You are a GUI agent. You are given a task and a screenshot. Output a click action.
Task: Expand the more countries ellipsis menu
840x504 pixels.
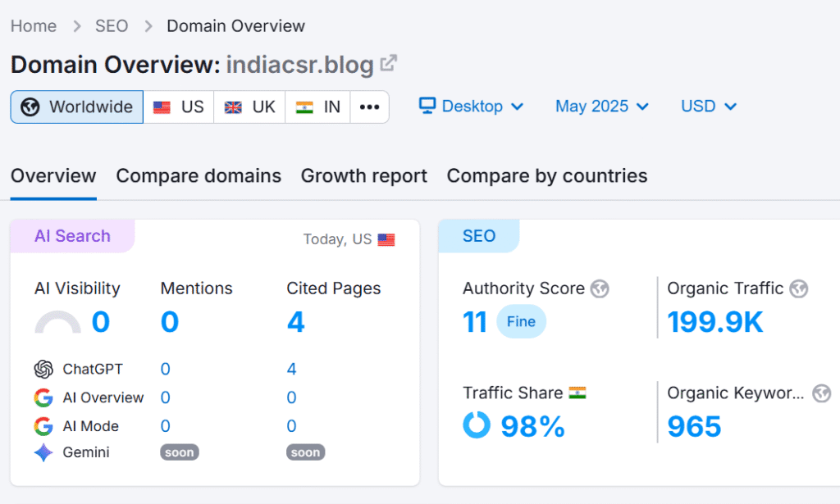[x=369, y=107]
